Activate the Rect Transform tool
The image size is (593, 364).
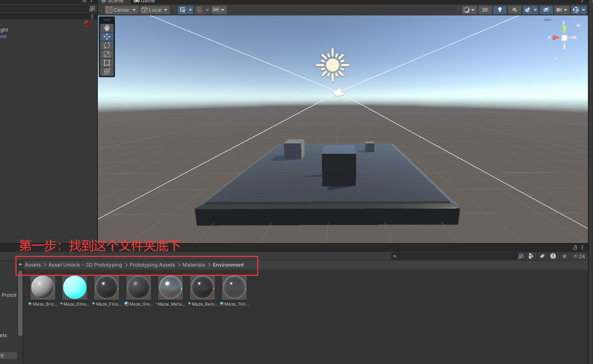(x=107, y=63)
